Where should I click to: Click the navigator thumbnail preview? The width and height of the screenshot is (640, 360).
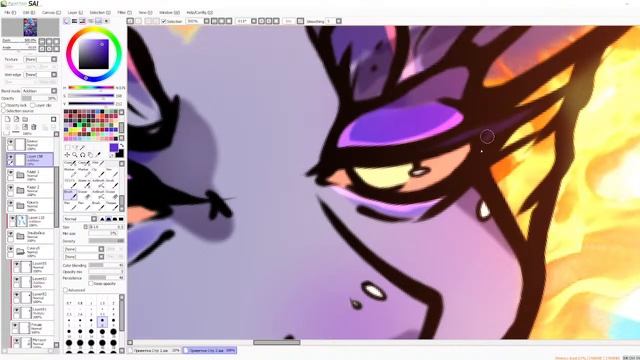click(30, 27)
